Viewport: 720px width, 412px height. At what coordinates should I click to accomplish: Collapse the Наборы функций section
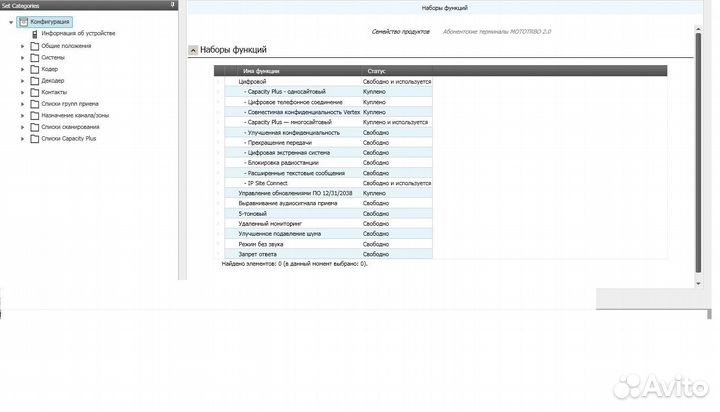193,50
